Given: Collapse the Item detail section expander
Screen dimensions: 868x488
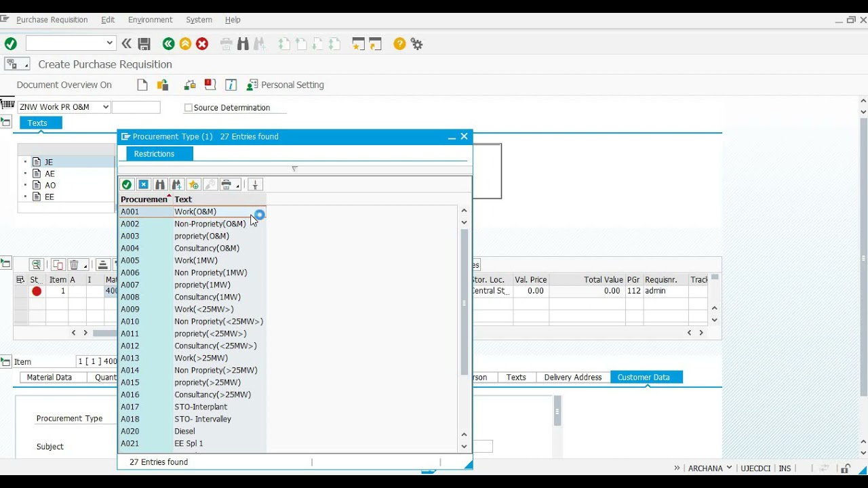Looking at the screenshot, I should 6,361.
